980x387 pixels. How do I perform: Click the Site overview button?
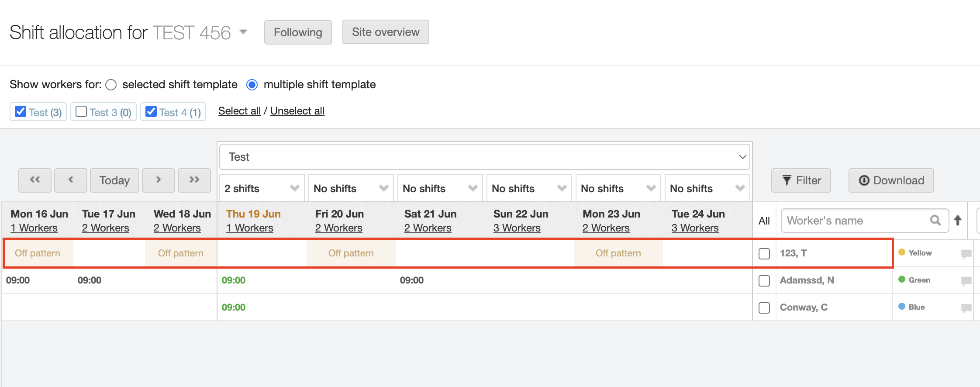(x=385, y=32)
